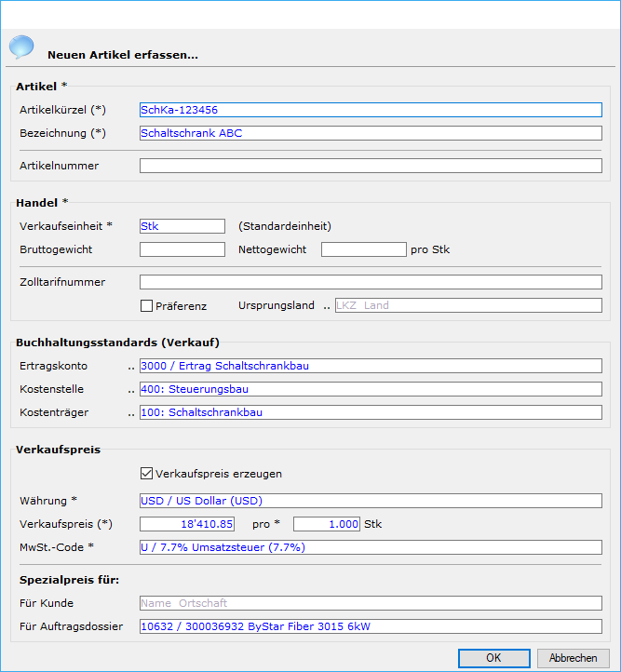Open lookup dots beside Kostenstelle

pos(131,390)
